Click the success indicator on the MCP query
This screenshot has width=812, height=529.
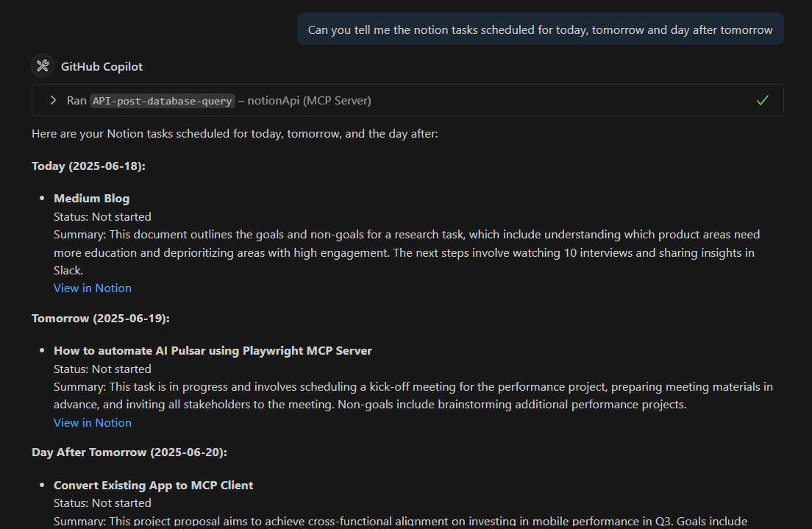[762, 100]
